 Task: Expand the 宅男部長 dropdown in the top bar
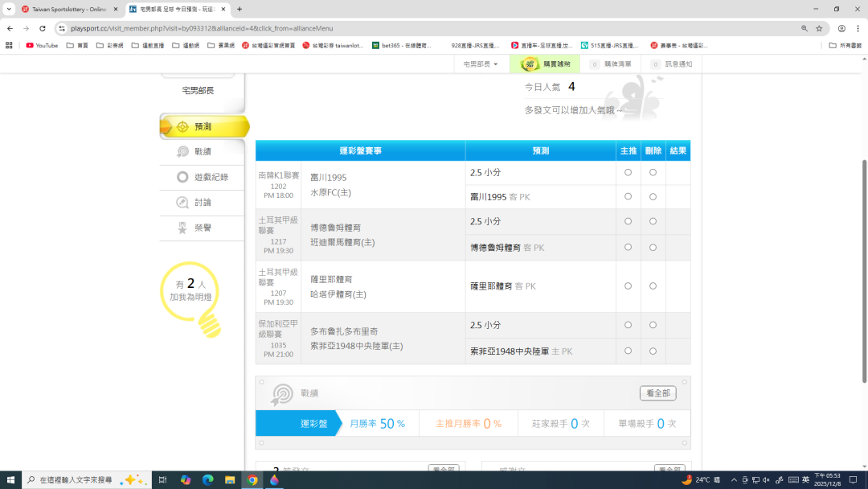click(x=481, y=64)
